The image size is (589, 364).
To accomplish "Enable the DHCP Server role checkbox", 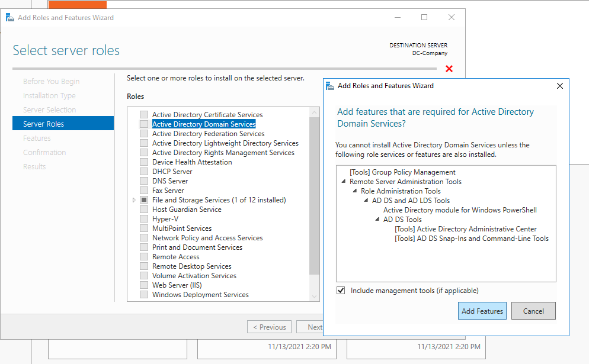I will 144,172.
